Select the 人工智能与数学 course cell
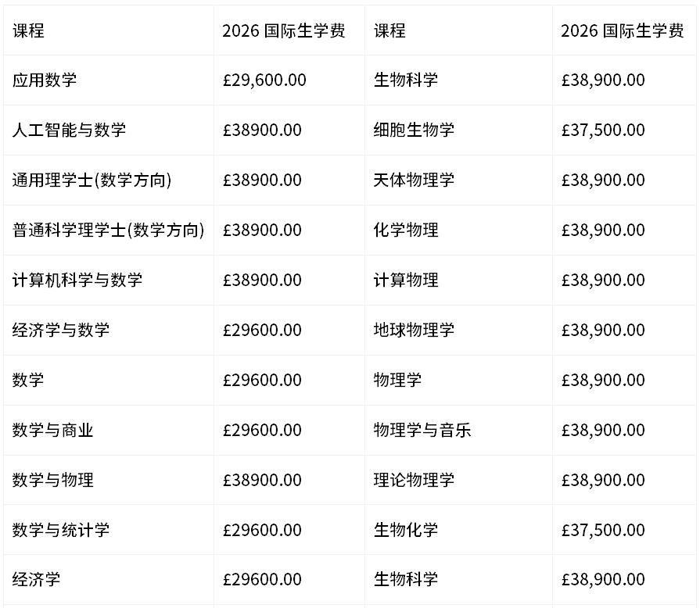The image size is (700, 608). (x=69, y=130)
